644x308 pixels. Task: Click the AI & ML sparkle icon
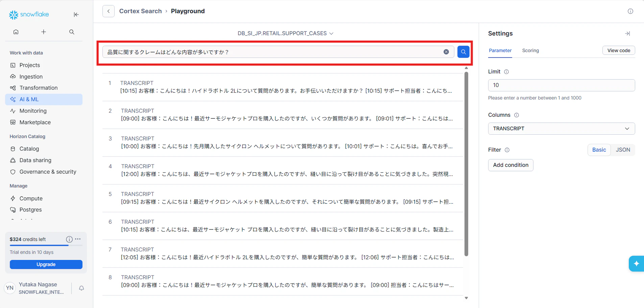13,100
